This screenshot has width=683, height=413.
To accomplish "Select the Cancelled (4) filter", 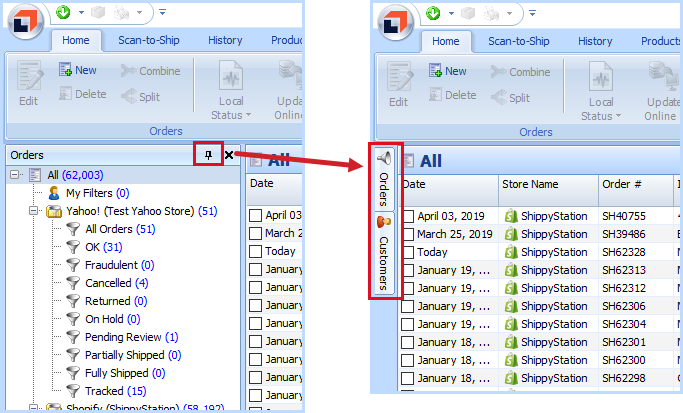I will pos(107,283).
